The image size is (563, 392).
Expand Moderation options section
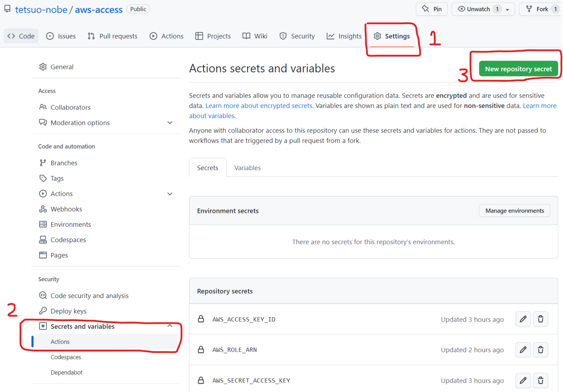[170, 123]
